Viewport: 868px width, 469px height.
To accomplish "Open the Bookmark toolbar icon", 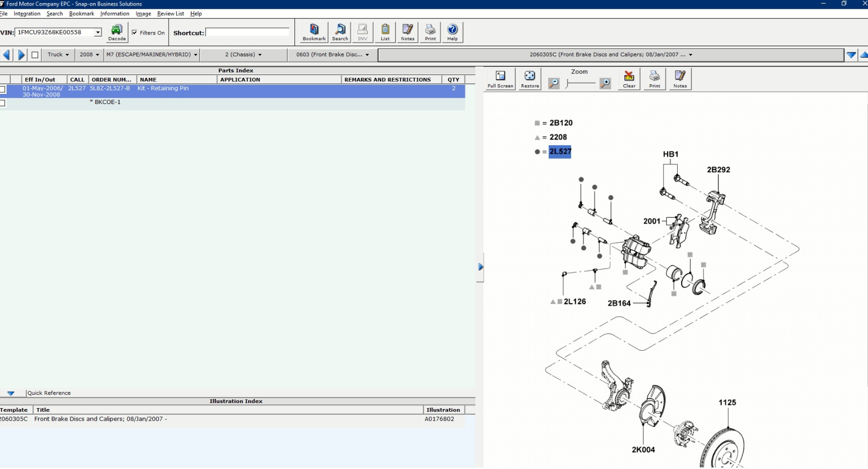I will point(314,32).
